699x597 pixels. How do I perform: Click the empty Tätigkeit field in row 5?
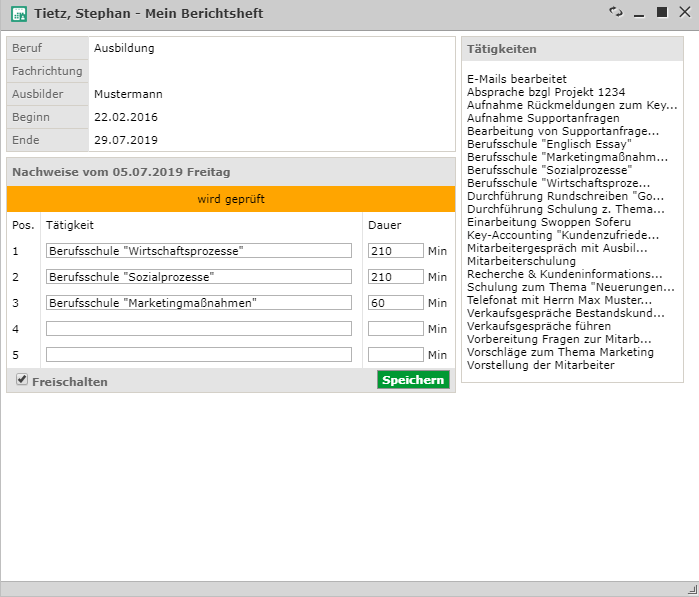[199, 354]
